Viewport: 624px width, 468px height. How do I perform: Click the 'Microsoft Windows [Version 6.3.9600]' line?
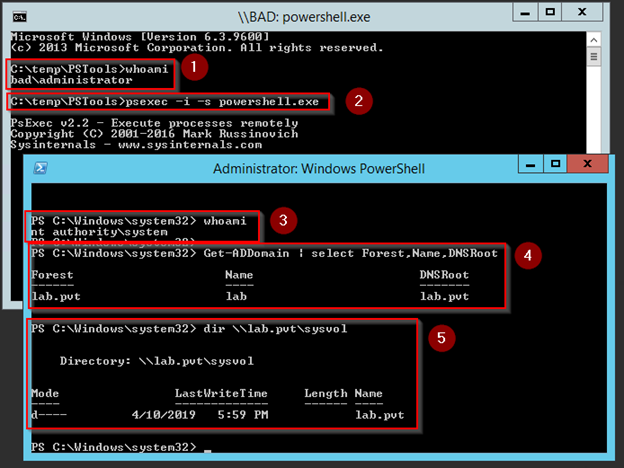[140, 37]
